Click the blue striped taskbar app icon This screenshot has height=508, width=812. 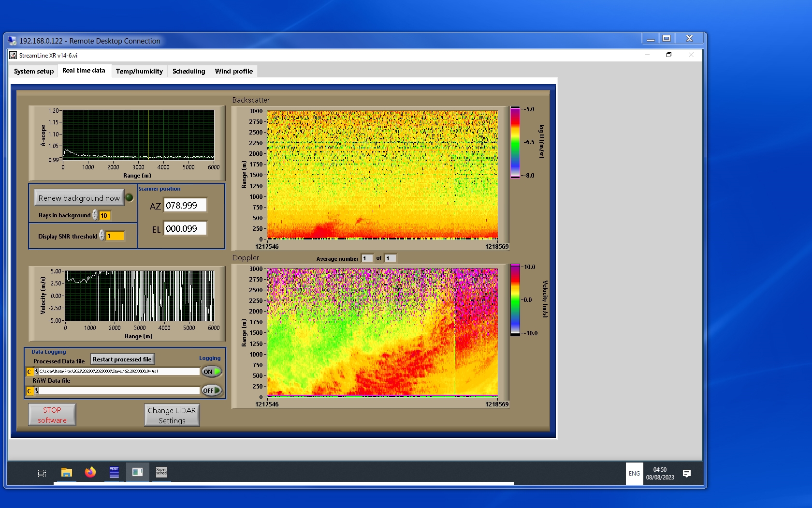coord(114,472)
